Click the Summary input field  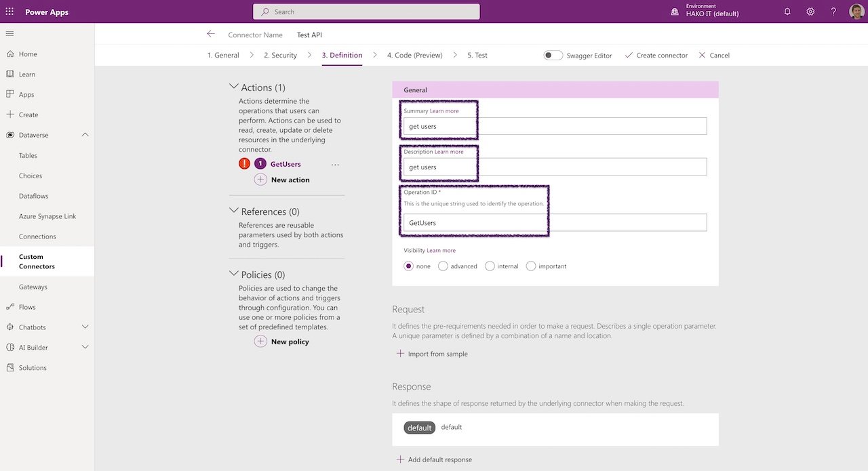click(x=555, y=126)
